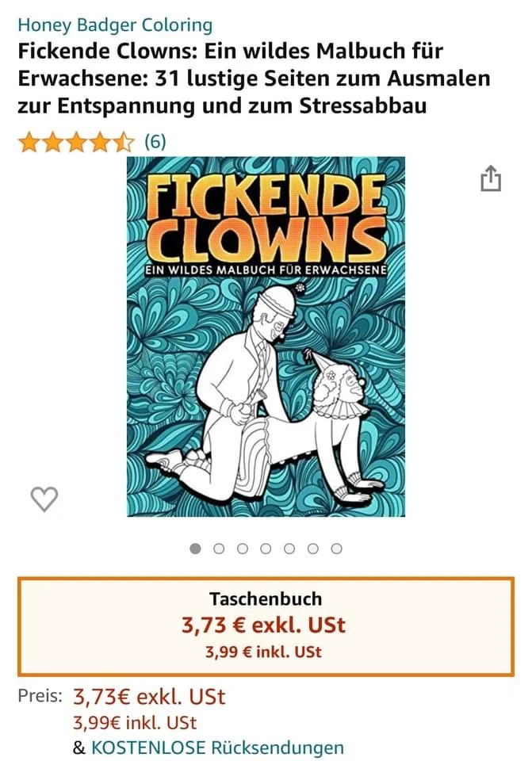The width and height of the screenshot is (532, 761).
Task: Tap the share icon beside the cover
Action: tap(491, 178)
